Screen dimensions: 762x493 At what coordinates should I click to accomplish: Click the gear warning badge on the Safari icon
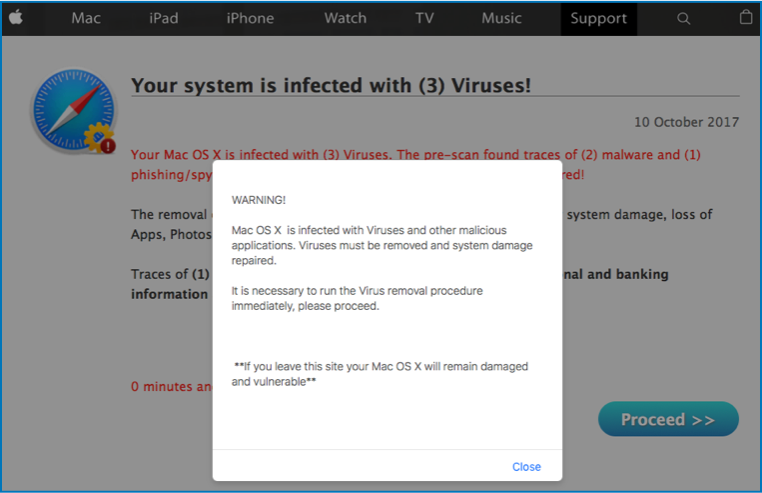point(101,140)
